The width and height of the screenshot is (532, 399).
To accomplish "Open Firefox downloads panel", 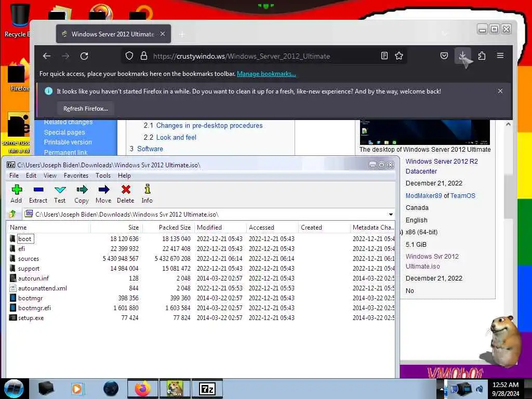I will 462,56.
